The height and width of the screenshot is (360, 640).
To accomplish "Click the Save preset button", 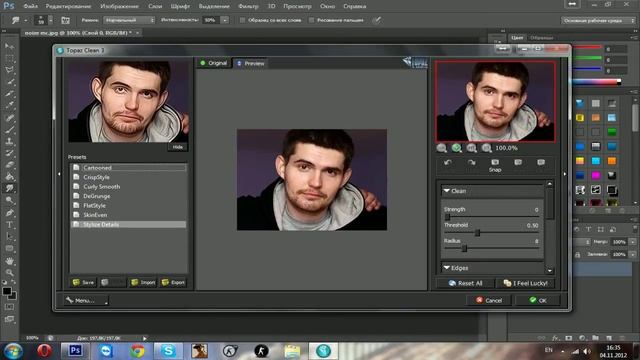I will point(83,282).
